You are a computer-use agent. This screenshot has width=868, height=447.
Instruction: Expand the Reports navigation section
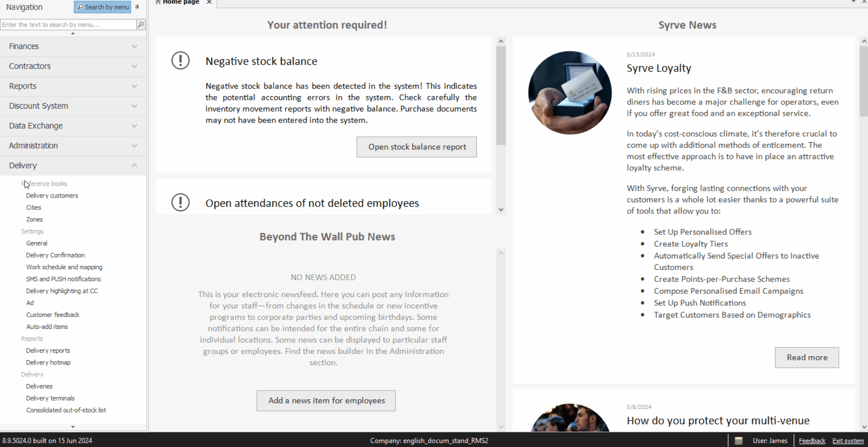[73, 86]
